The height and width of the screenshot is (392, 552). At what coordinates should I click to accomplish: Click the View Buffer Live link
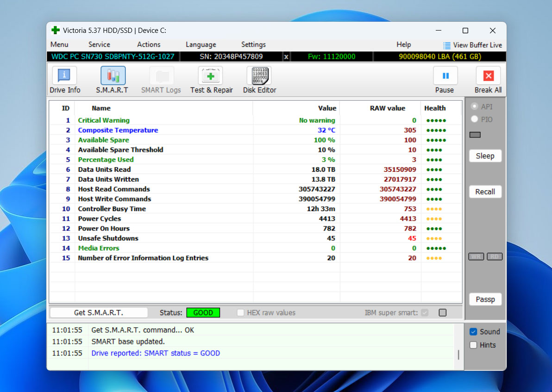point(477,45)
